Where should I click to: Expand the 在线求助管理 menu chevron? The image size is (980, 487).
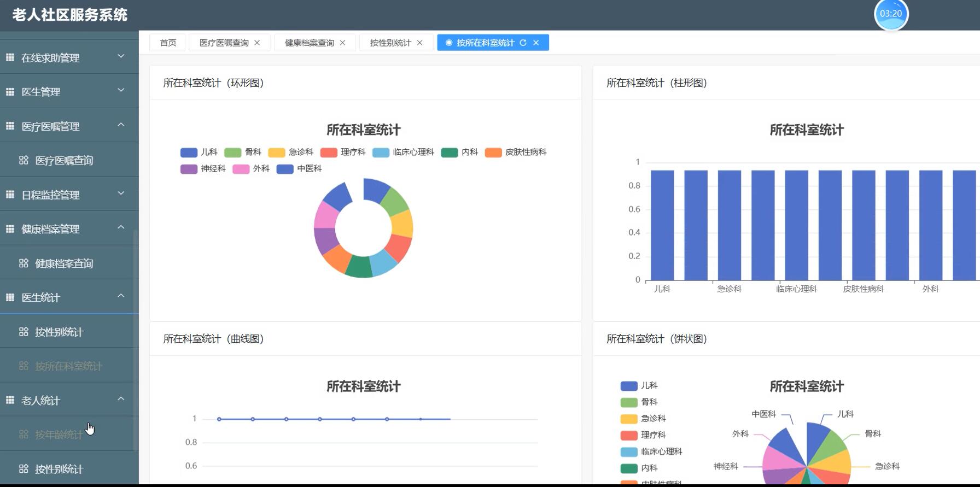coord(121,56)
